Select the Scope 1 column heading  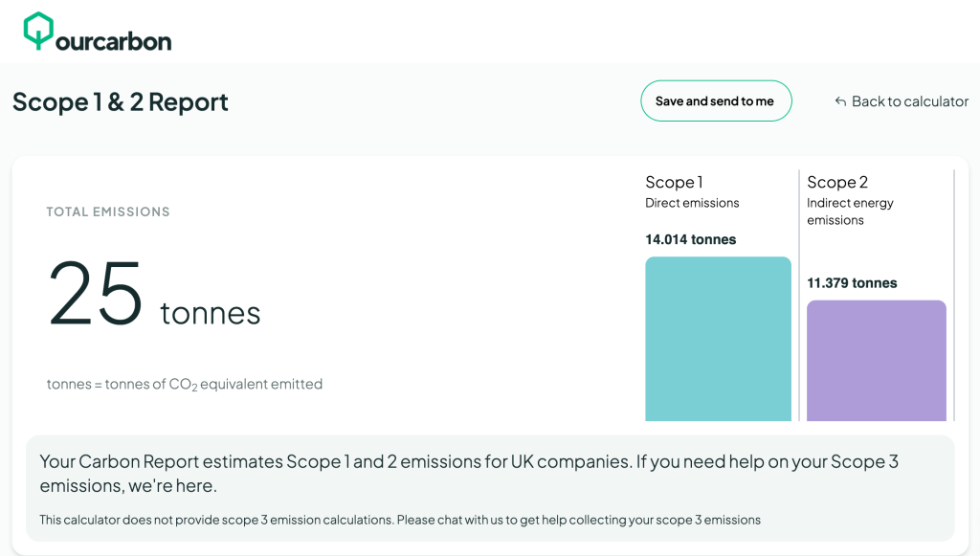pyautogui.click(x=674, y=182)
